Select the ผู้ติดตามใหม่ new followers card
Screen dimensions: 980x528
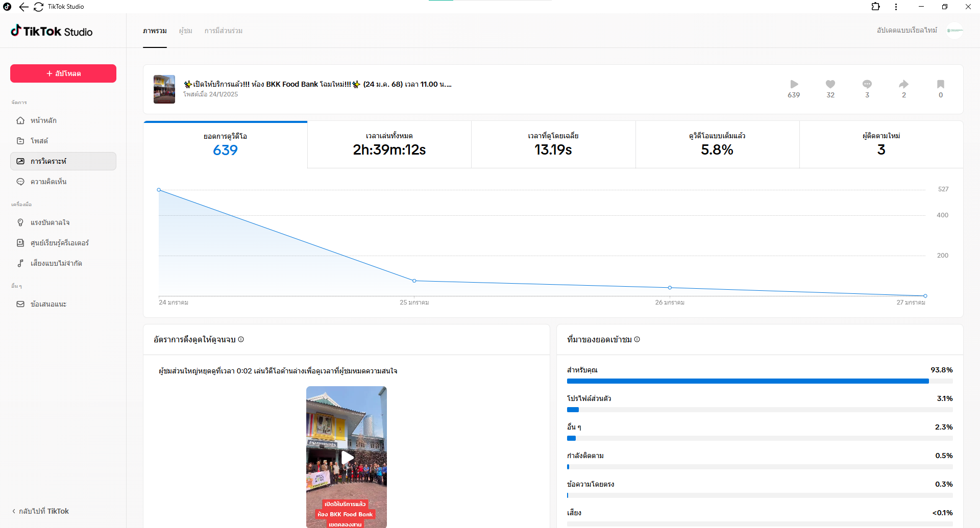(x=881, y=145)
